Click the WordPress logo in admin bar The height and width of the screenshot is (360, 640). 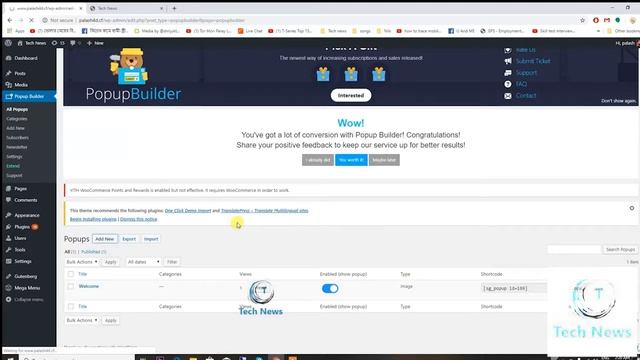coord(8,43)
